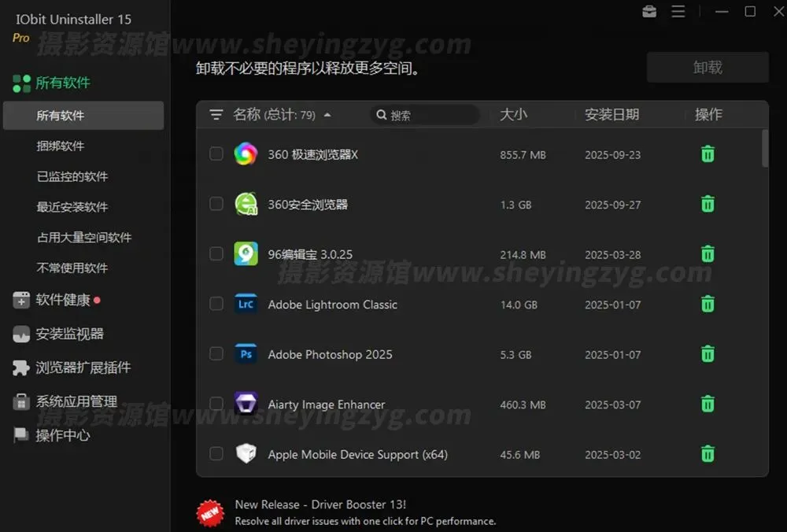This screenshot has height=532, width=787.
Task: Click the 安装监视器 icon in sidebar
Action: point(21,334)
